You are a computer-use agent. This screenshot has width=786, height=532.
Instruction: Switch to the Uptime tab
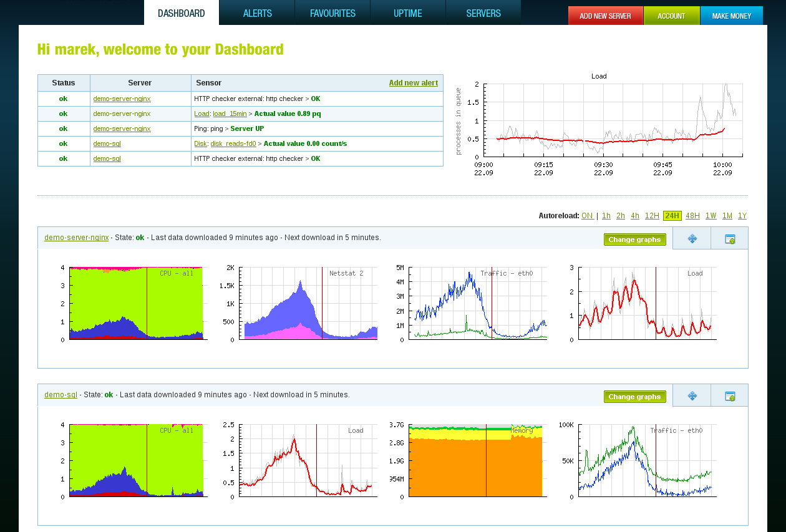(408, 13)
